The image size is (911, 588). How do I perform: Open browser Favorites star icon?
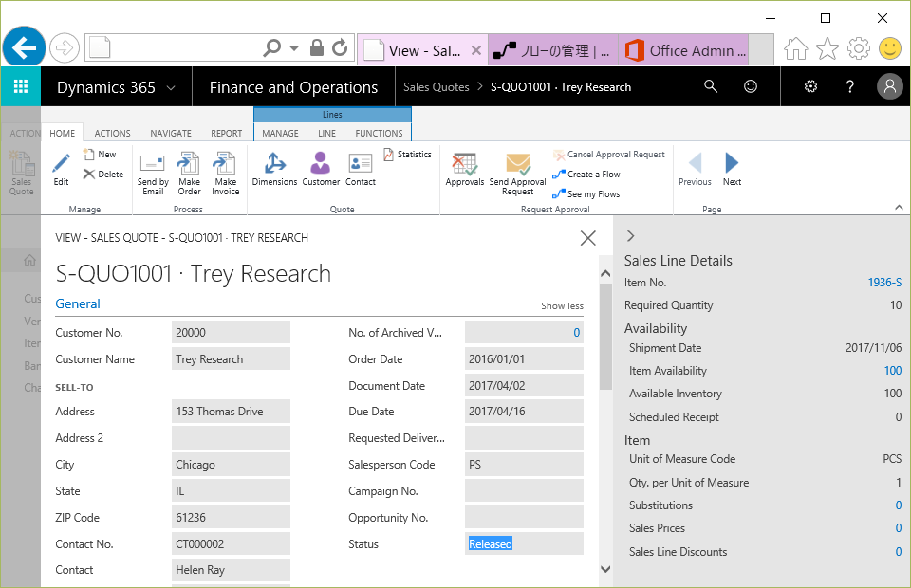pos(827,48)
